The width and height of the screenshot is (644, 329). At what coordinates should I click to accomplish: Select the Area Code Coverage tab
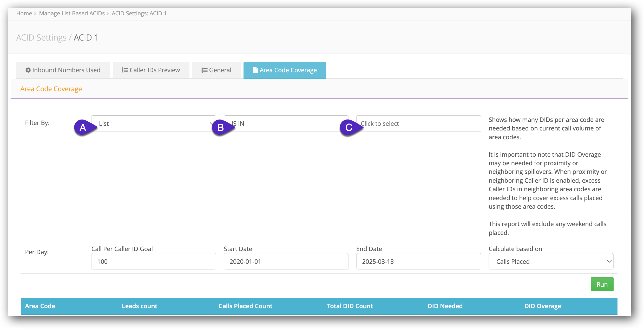(285, 70)
